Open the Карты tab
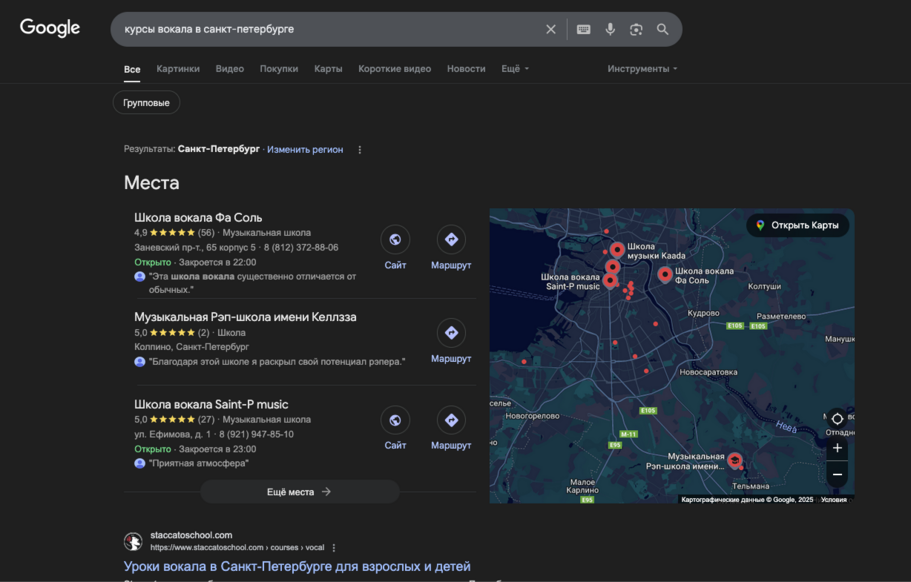This screenshot has width=911, height=582. 328,69
